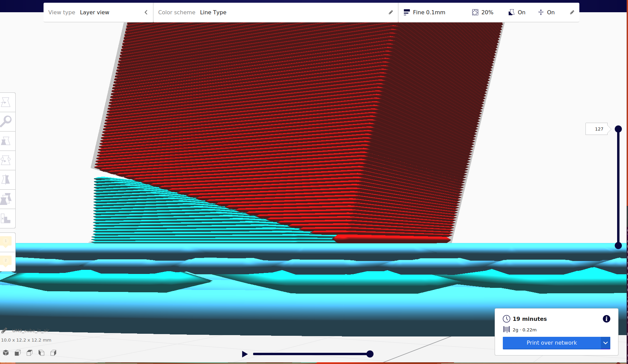Open print time info icon

606,319
